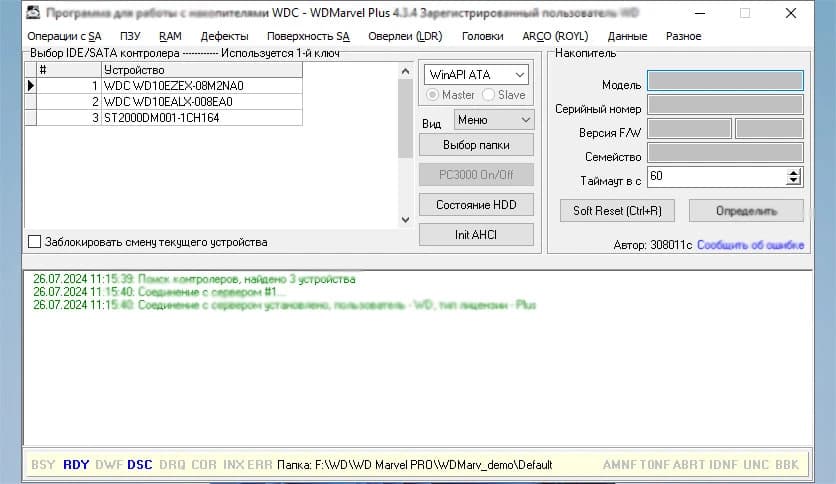Click the Семейство field
The width and height of the screenshot is (836, 484).
[x=725, y=152]
